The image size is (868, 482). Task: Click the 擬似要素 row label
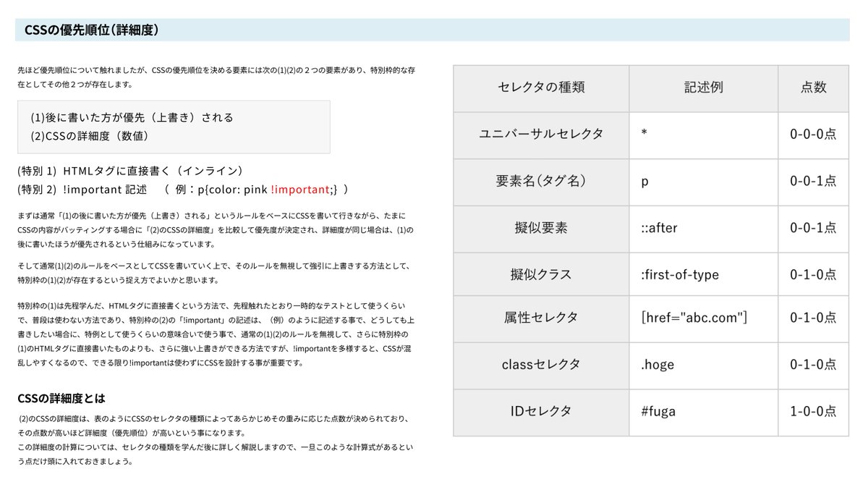click(540, 228)
